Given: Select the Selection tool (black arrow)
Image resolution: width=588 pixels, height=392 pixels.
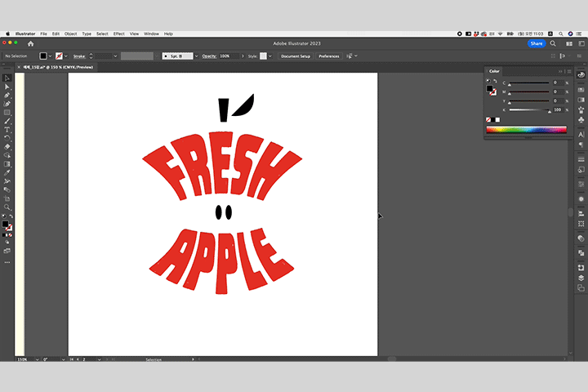Looking at the screenshot, I should pos(7,78).
